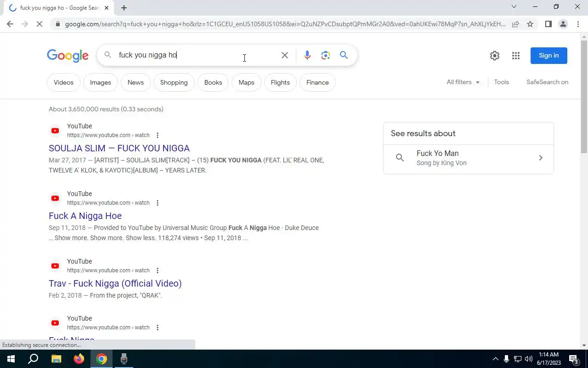Open Google quick settings gear
The image size is (588, 368).
[495, 56]
